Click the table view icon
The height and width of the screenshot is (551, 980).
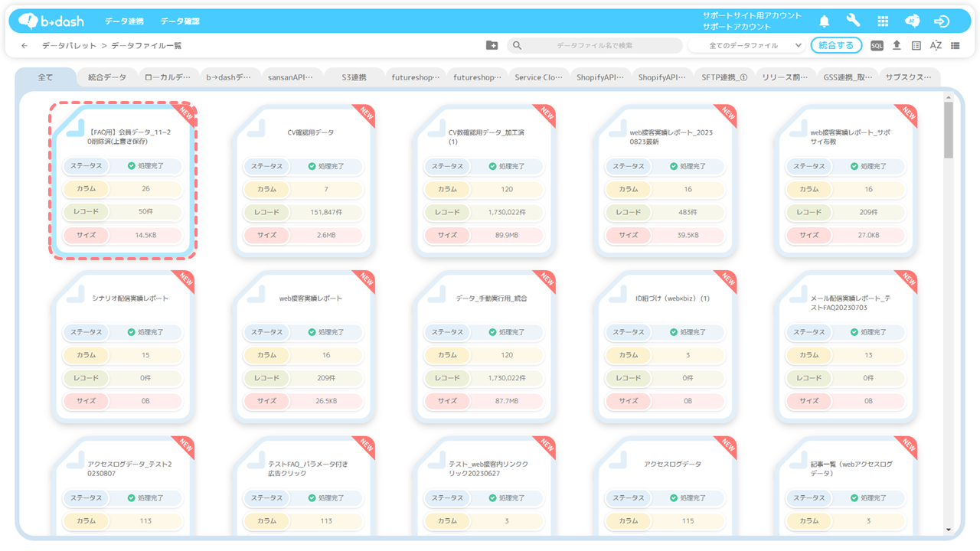click(x=916, y=45)
